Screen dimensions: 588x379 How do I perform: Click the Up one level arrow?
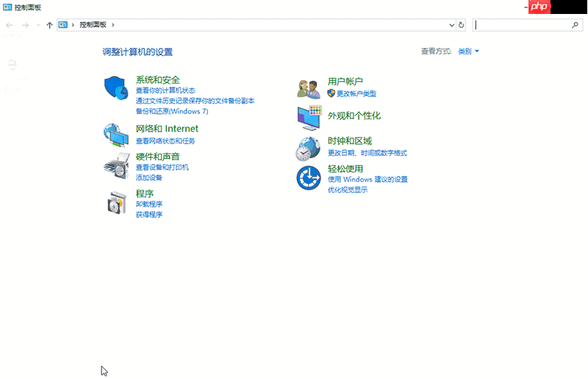point(49,25)
